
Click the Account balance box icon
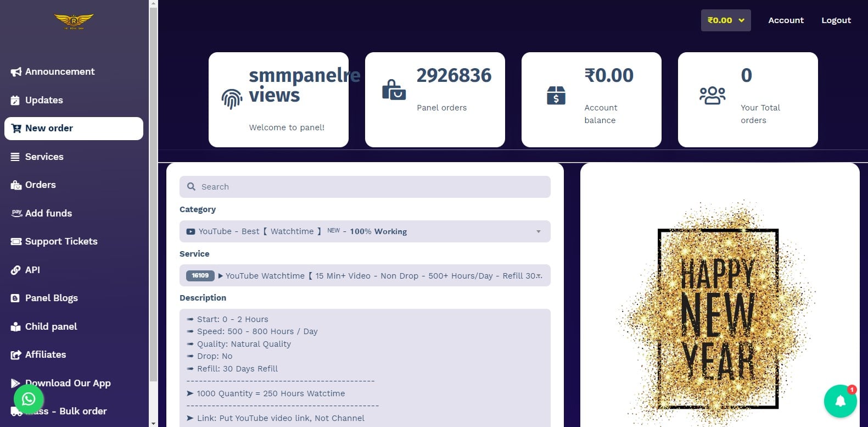556,96
